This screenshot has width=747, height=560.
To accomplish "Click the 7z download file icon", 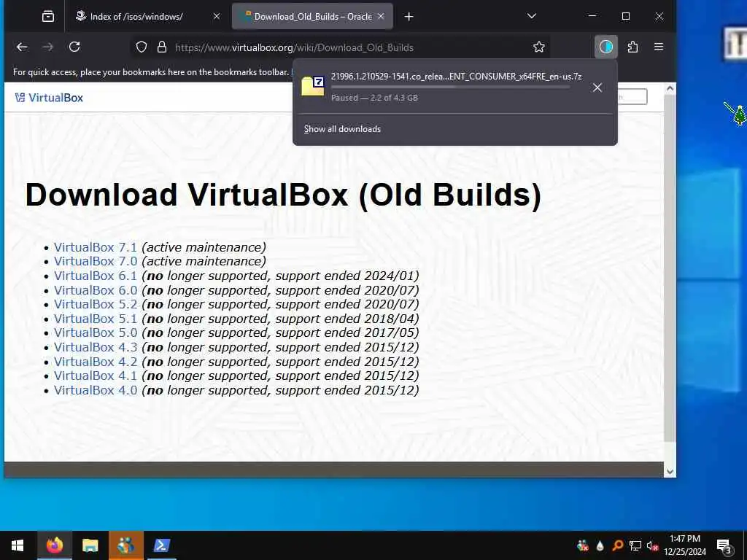I will pyautogui.click(x=312, y=87).
